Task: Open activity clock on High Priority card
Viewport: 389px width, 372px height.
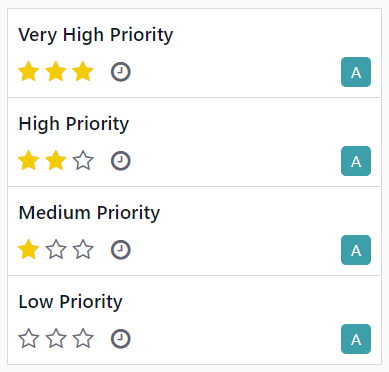Action: point(121,161)
